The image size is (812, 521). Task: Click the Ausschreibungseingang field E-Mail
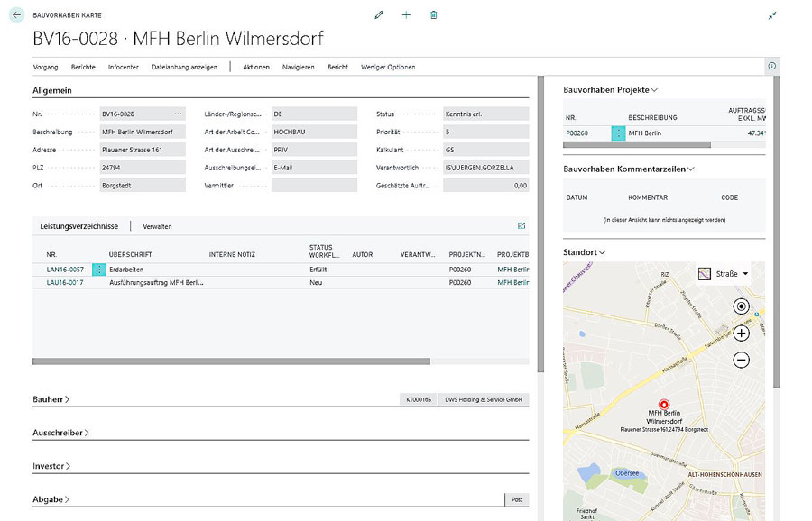point(314,168)
